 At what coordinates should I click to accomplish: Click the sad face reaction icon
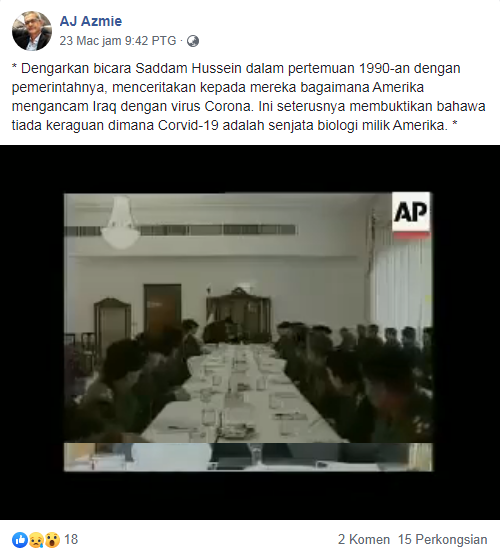tap(36, 540)
